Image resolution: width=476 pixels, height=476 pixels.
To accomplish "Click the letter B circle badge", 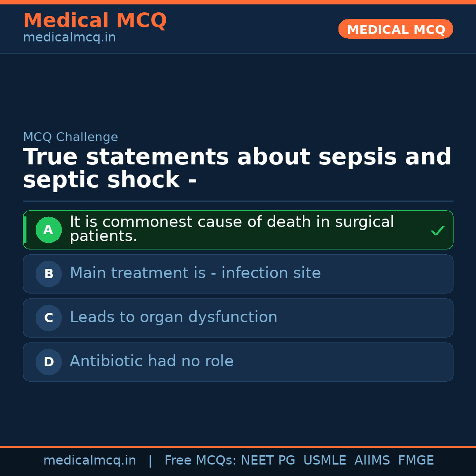I will 48,274.
